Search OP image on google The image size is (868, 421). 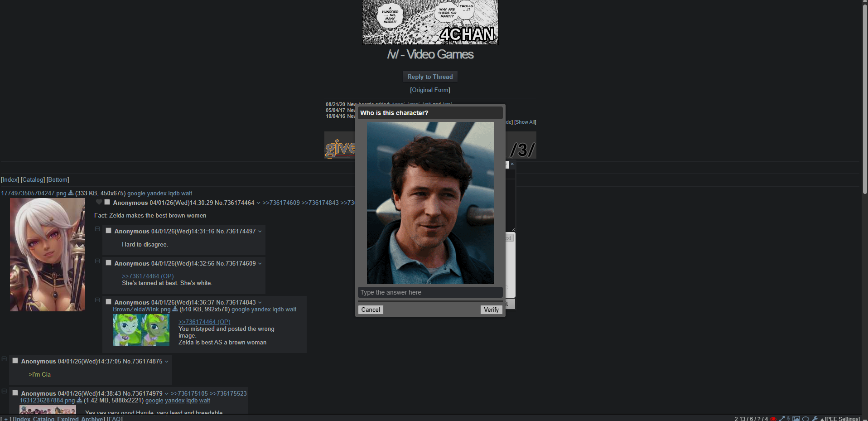pos(136,194)
